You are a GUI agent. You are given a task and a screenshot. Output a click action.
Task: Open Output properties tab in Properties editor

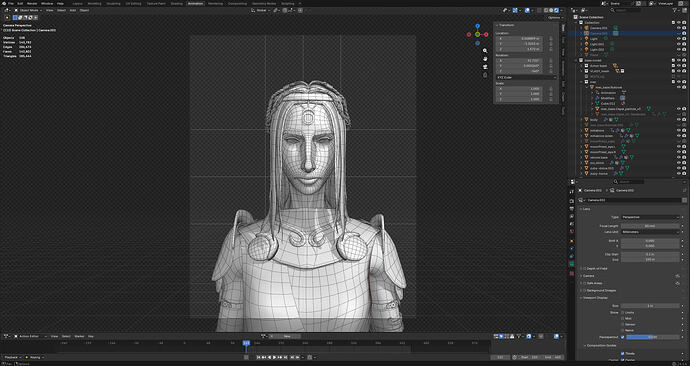[572, 209]
